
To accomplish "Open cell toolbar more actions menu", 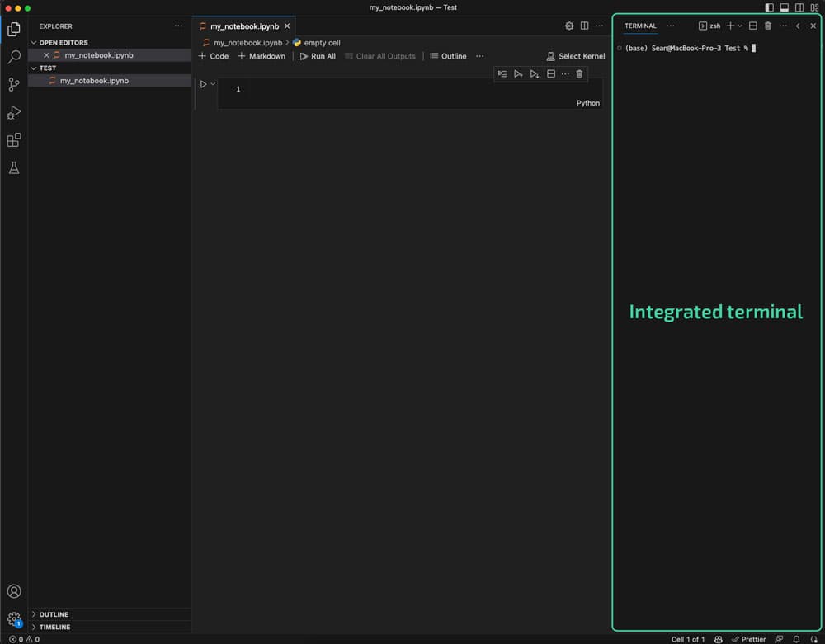I will pos(566,74).
